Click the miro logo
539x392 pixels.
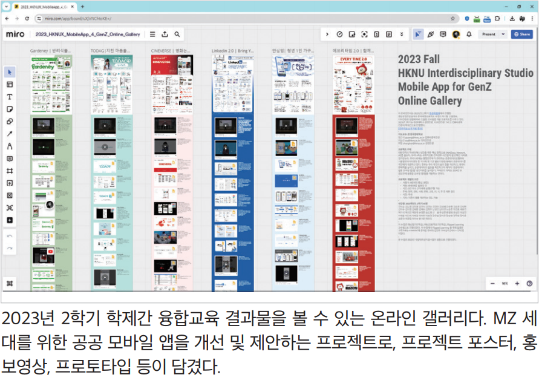click(x=15, y=34)
